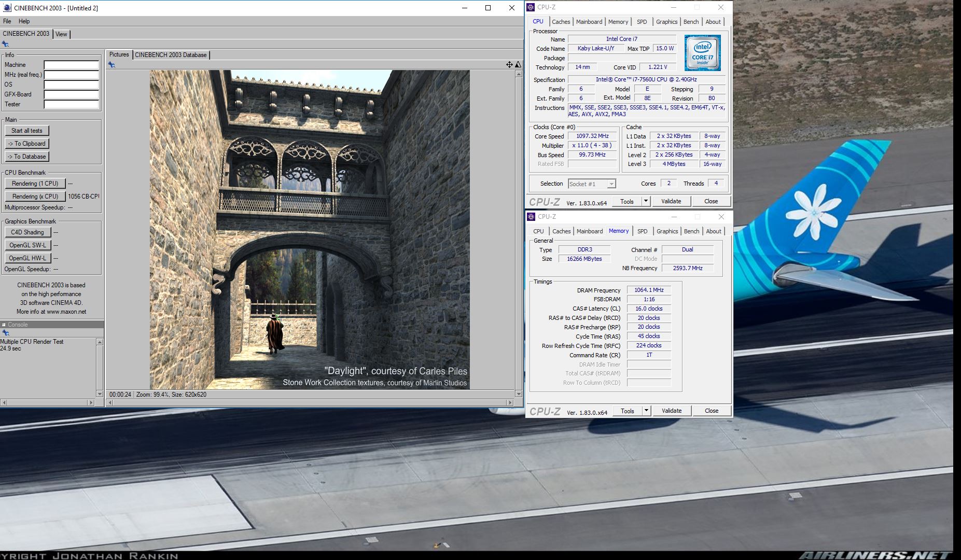Image resolution: width=961 pixels, height=560 pixels.
Task: Click the MHz (real freq.) input field
Action: click(x=71, y=75)
